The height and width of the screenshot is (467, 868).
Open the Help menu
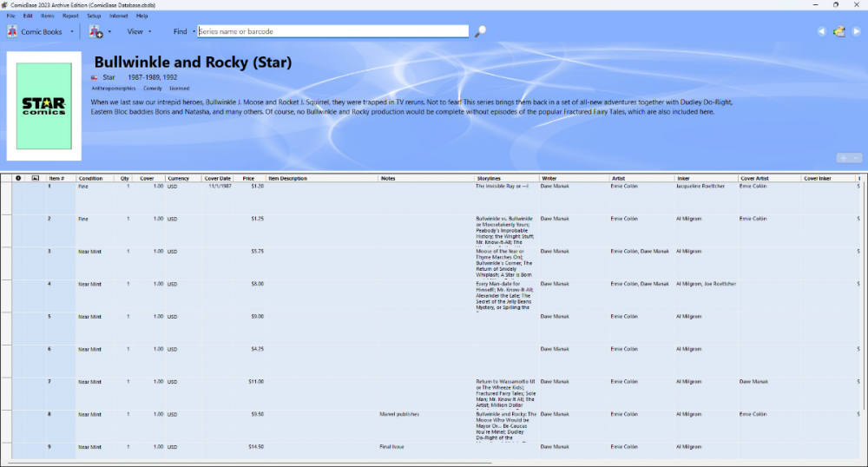[x=141, y=16]
